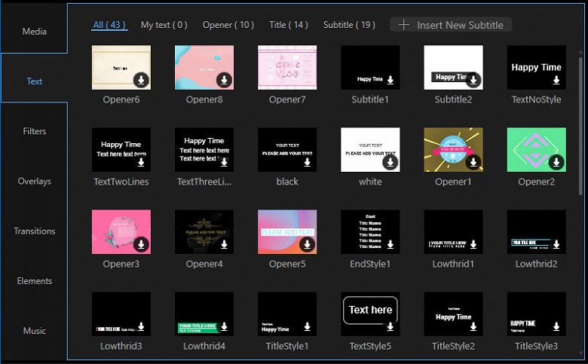This screenshot has height=364, width=588.
Task: Download the Opener8 template
Action: tap(224, 80)
